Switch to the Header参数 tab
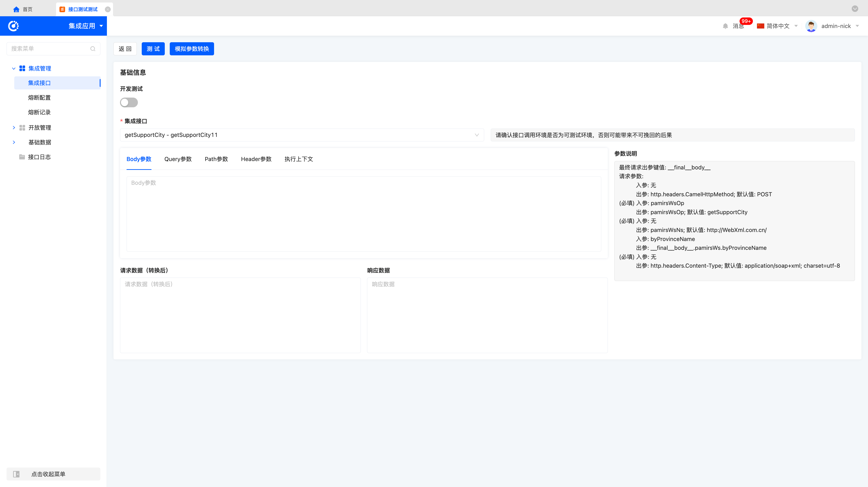The image size is (868, 487). point(256,159)
